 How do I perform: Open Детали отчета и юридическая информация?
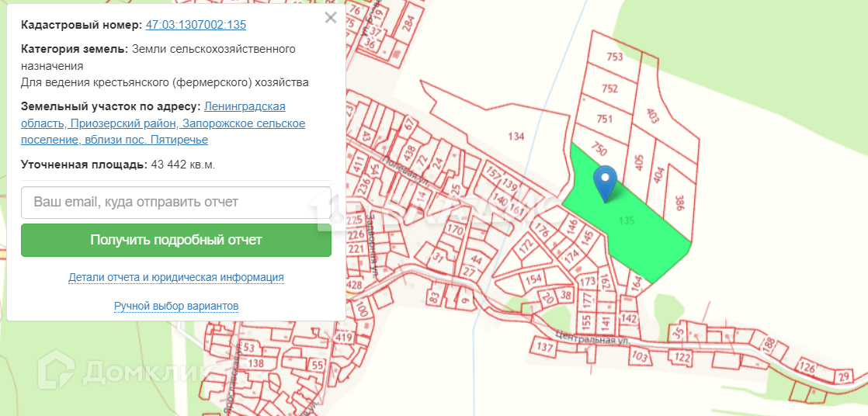[x=176, y=277]
